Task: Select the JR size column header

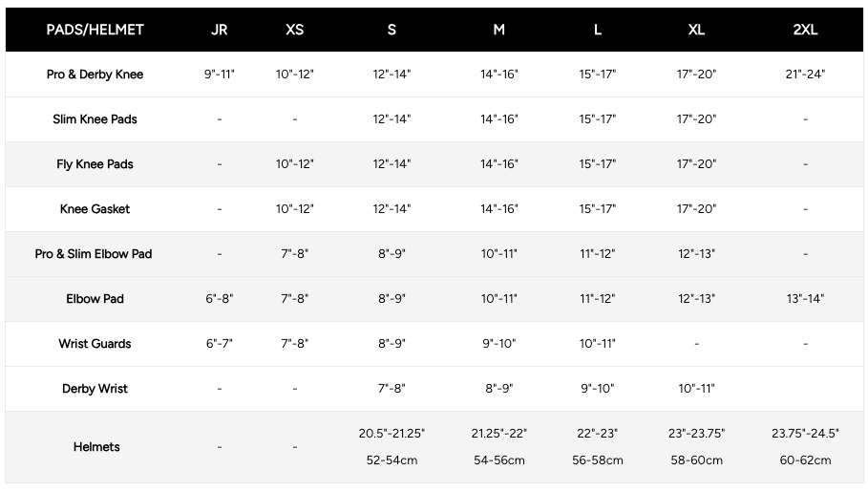Action: coord(219,30)
